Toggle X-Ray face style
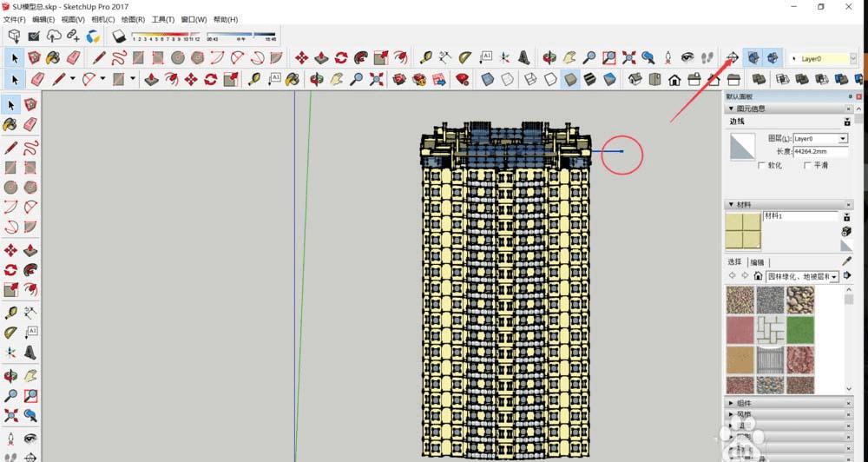 pos(487,80)
